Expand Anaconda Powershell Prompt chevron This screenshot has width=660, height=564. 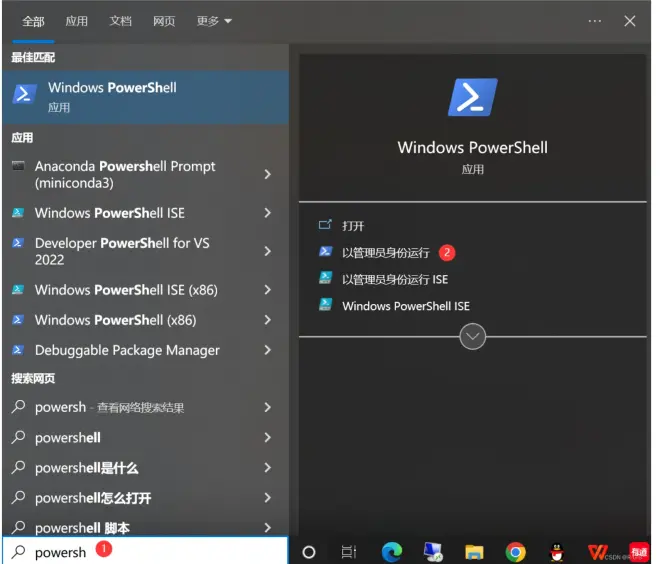tap(267, 174)
